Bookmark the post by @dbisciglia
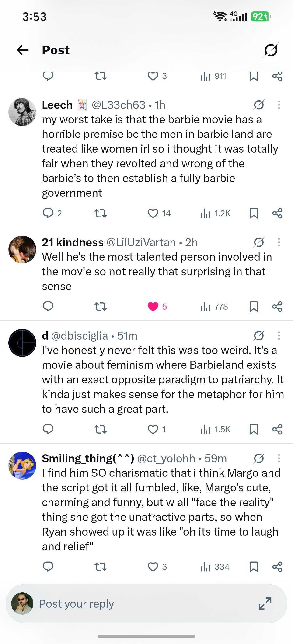Viewport: 293px width, 644px height. coord(254,429)
